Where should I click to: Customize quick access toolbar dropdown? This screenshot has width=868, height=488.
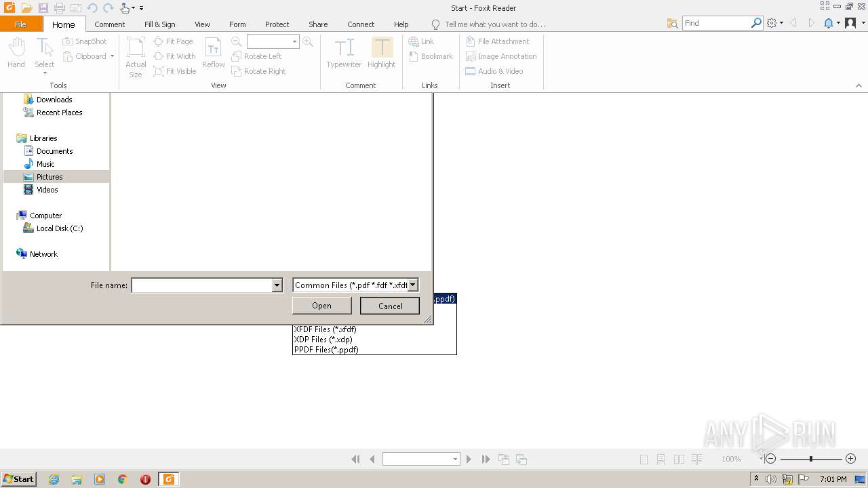coord(141,8)
